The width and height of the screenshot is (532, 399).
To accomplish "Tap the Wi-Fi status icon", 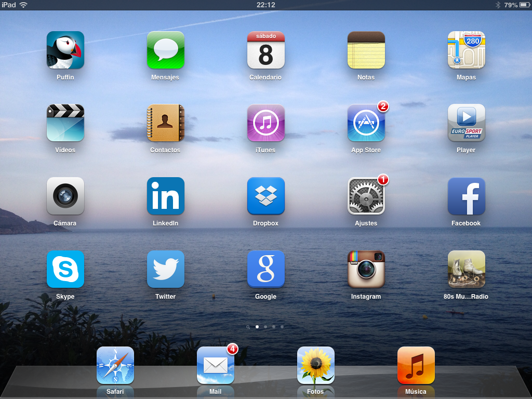I will [x=23, y=5].
